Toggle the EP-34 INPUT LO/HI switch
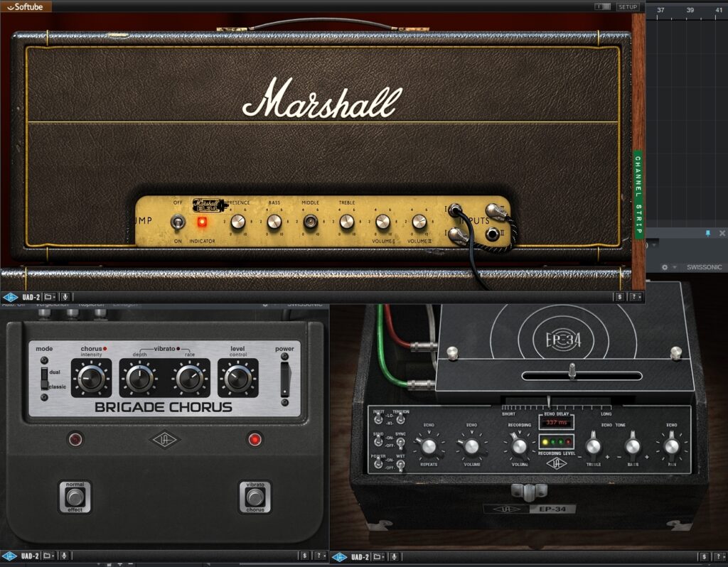 378,419
